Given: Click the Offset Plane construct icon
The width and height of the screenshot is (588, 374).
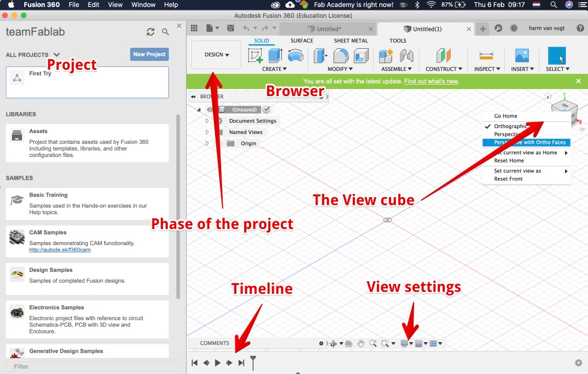Looking at the screenshot, I should (444, 55).
